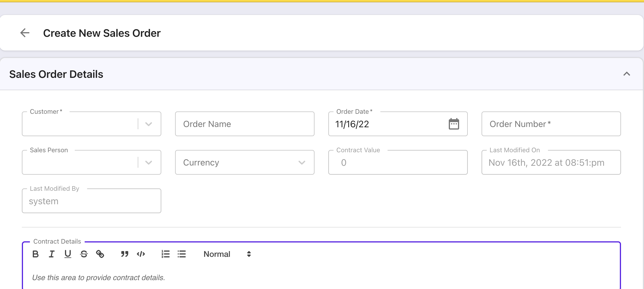Image resolution: width=644 pixels, height=289 pixels.
Task: Enable strikethrough formatting
Action: coord(84,254)
